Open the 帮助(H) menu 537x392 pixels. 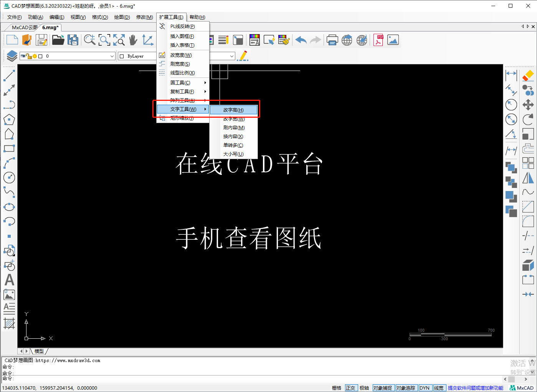[x=197, y=17]
